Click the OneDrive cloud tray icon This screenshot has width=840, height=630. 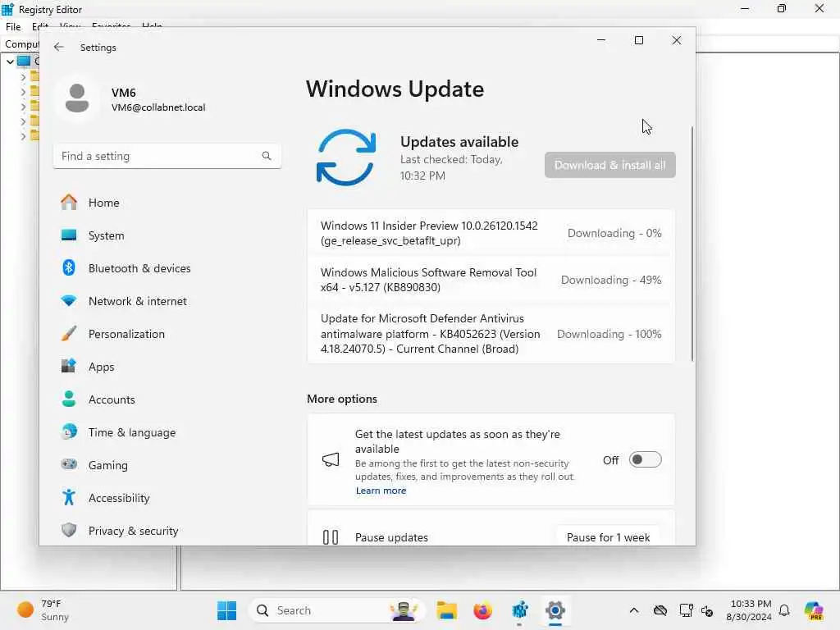(x=660, y=610)
